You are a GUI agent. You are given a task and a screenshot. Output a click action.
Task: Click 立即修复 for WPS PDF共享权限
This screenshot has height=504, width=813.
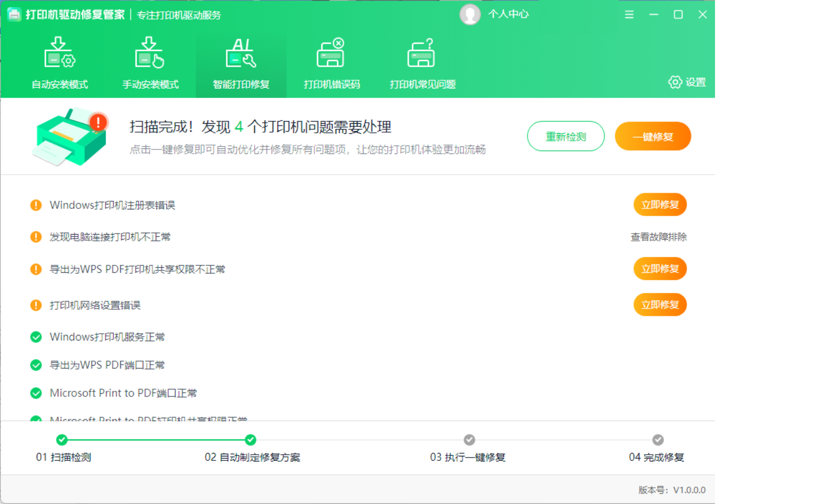pyautogui.click(x=660, y=269)
